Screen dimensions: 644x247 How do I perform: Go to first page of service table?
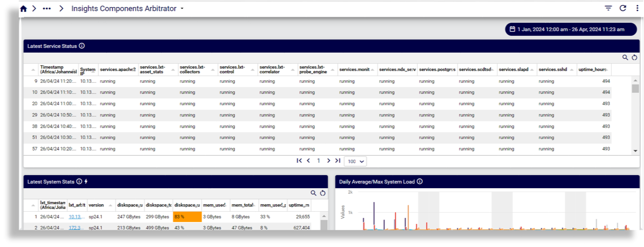[299, 161]
